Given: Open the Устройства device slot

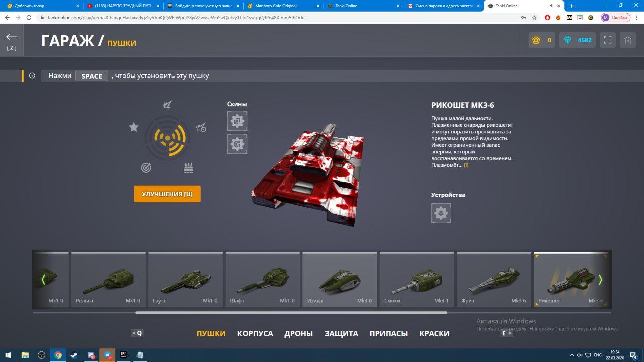Looking at the screenshot, I should [441, 213].
